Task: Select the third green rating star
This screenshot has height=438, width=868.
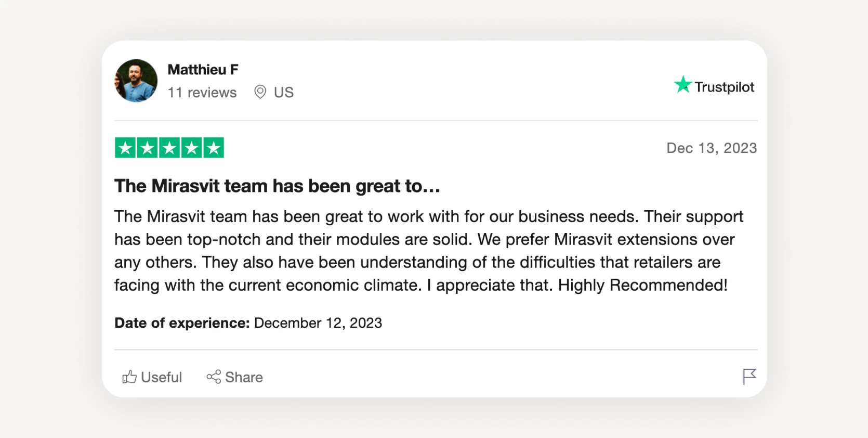Action: [x=168, y=148]
